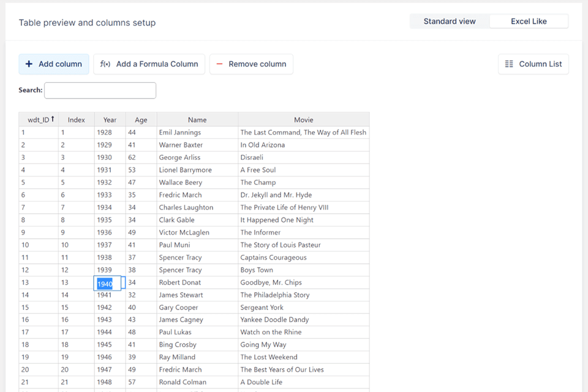The width and height of the screenshot is (588, 392).
Task: Click the plus icon on Add column
Action: 29,64
